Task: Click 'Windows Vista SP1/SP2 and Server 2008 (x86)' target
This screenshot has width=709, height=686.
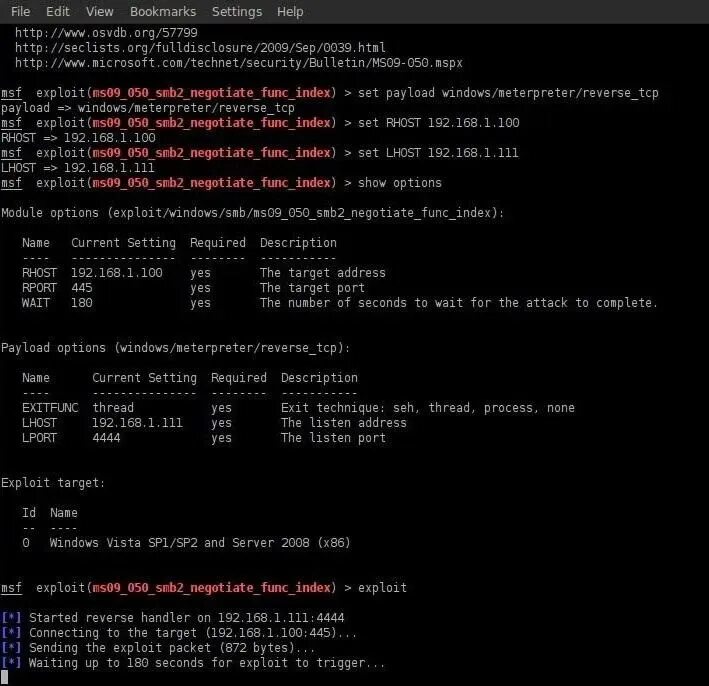Action: (x=200, y=543)
